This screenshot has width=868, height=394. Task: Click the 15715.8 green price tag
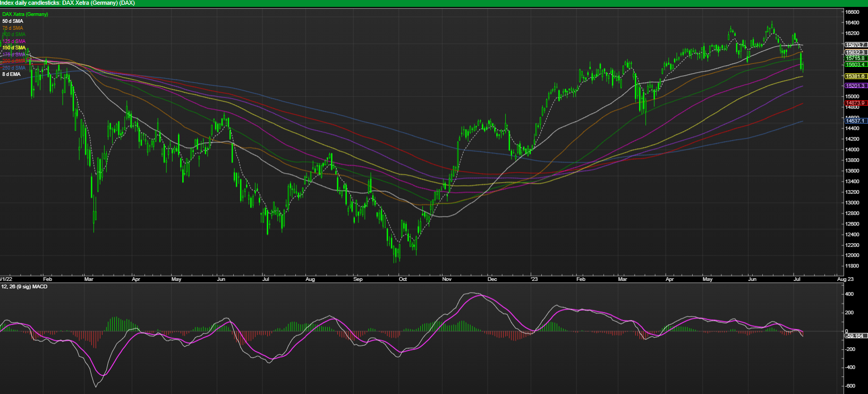point(855,58)
